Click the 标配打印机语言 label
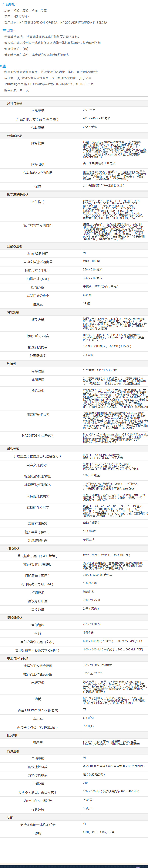 click(38, 336)
